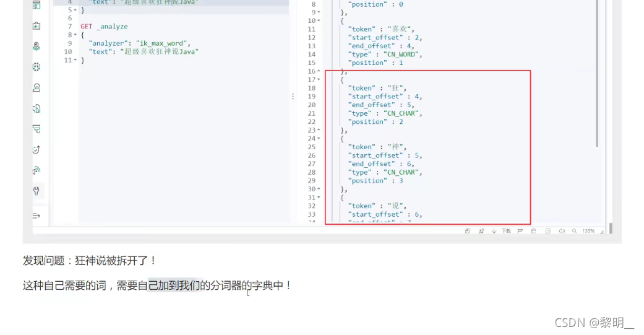The image size is (644, 335).
Task: Toggle fold arrow at response line 9
Action: (319, 12)
